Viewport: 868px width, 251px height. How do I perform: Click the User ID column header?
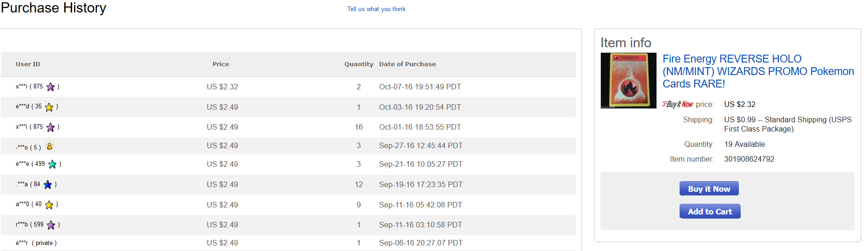coord(28,64)
